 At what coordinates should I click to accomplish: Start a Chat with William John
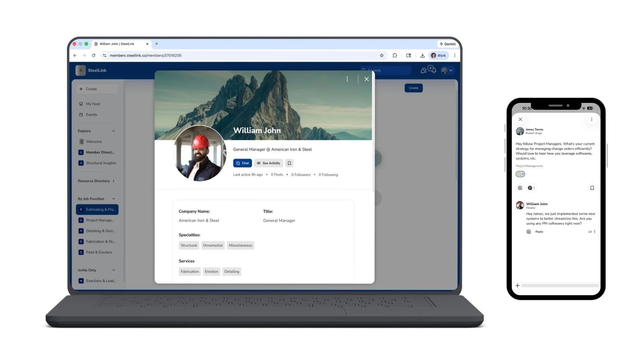click(242, 163)
